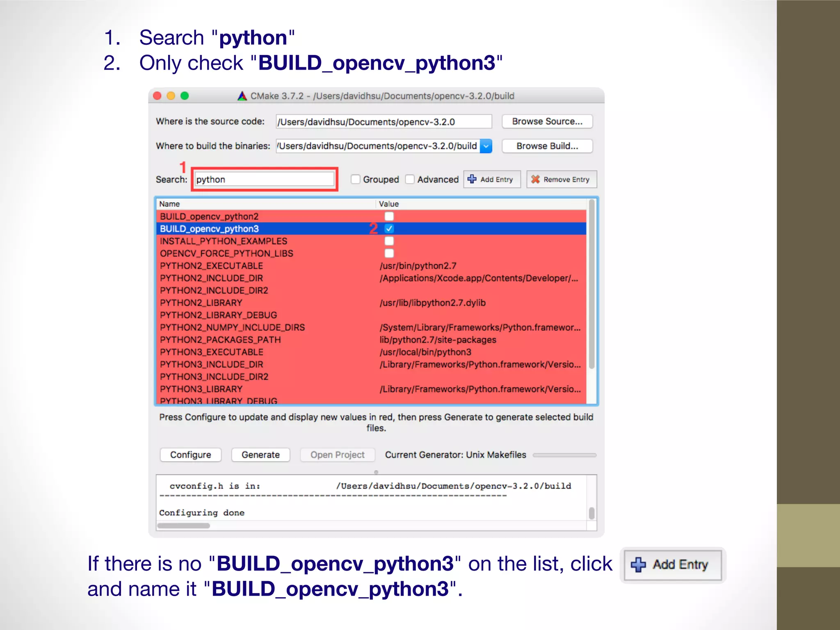Viewport: 840px width, 630px height.
Task: Select the PYTHON3_INCLUDE_DIR2 row
Action: pyautogui.click(x=371, y=377)
